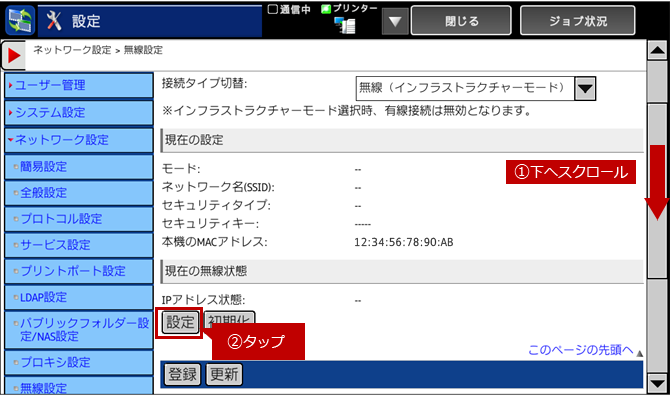The width and height of the screenshot is (670, 396).
Task: Open プロトコル設定 submenu item
Action: tap(79, 219)
